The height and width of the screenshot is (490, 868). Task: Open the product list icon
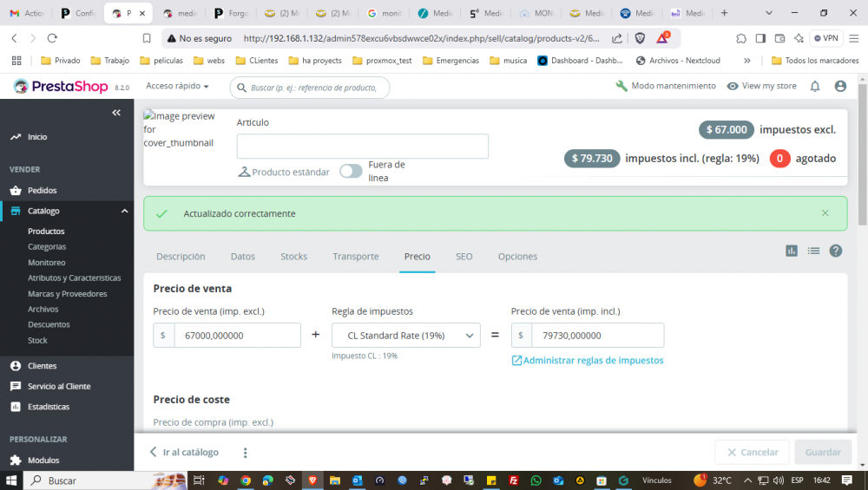(813, 251)
